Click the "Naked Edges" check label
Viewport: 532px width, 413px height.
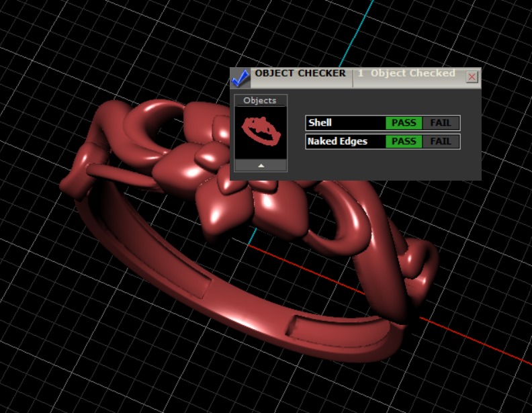tap(338, 142)
